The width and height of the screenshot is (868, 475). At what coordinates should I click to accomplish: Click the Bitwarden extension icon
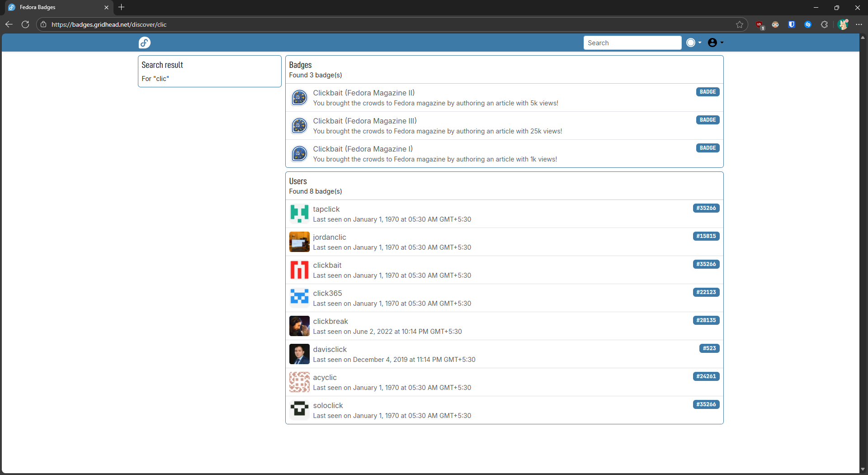(792, 24)
